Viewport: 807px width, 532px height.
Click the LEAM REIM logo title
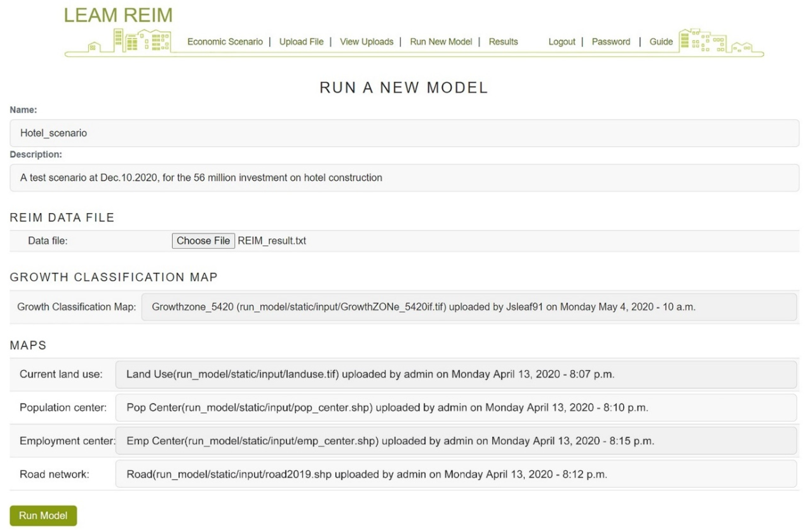pos(118,15)
